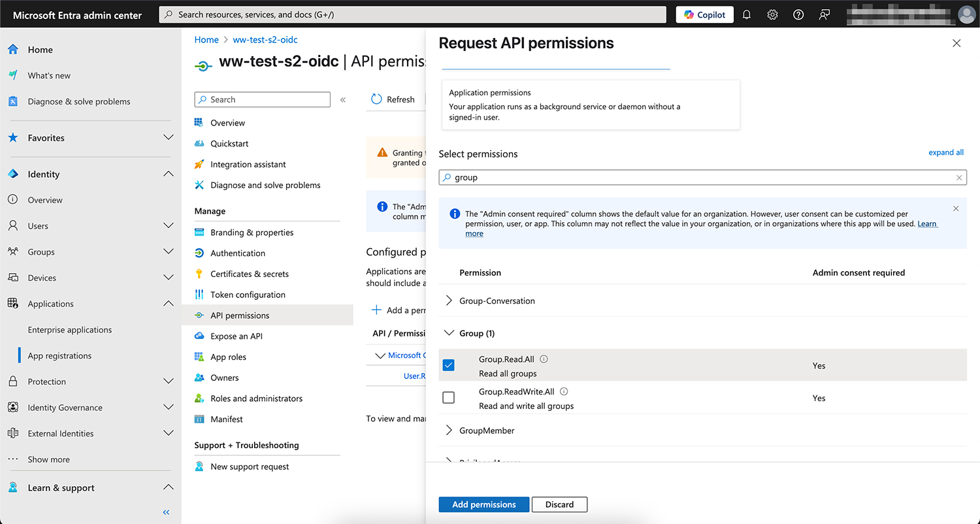Open Copilot from the top bar
Viewport: 980px width, 524px height.
[704, 14]
